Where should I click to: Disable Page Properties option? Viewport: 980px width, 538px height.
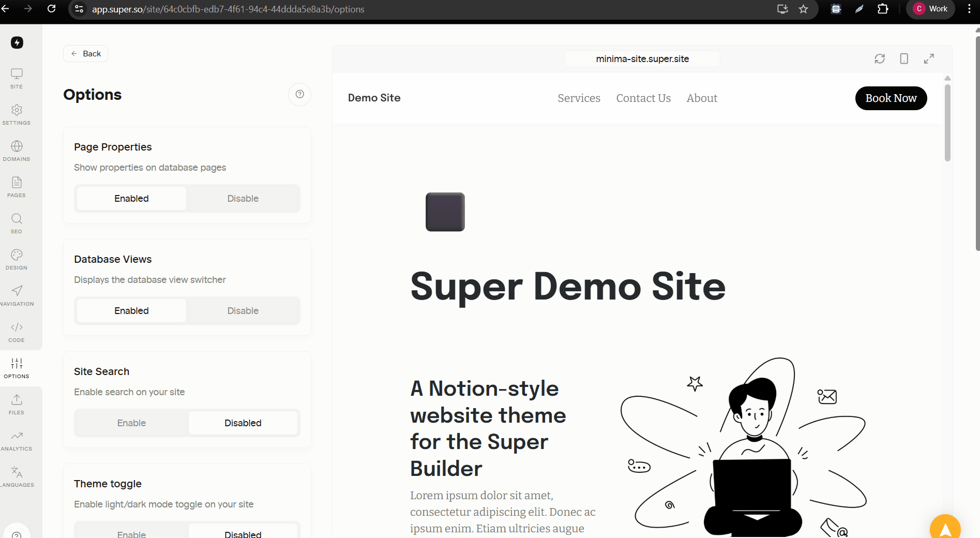(243, 199)
